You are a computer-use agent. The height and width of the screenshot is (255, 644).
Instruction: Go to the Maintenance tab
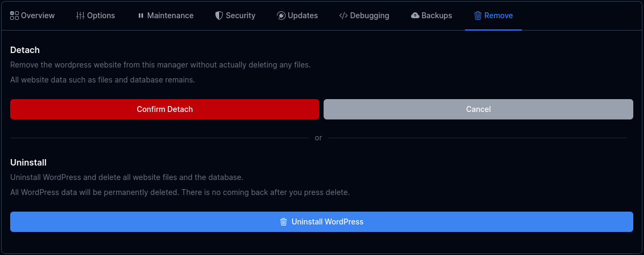[x=170, y=16]
